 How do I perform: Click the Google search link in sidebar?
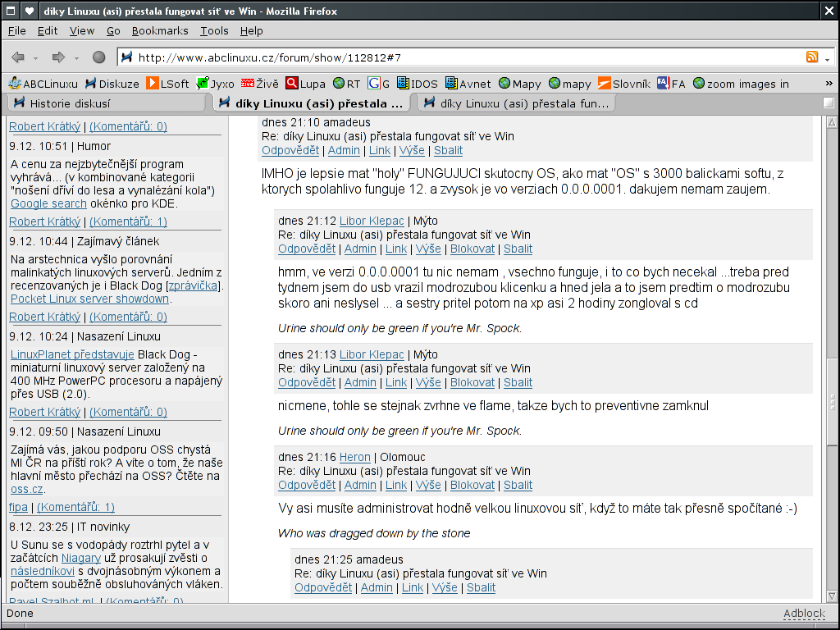48,203
